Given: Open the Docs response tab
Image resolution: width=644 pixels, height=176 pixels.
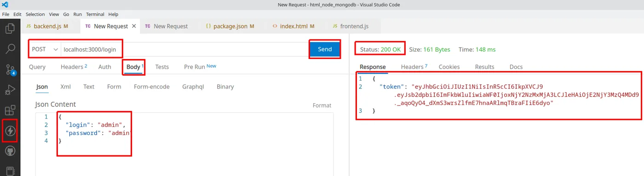Looking at the screenshot, I should coord(516,67).
